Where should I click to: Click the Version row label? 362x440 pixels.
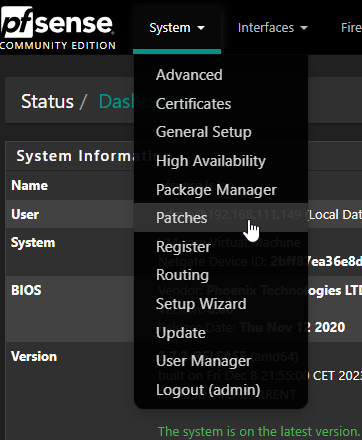[34, 357]
